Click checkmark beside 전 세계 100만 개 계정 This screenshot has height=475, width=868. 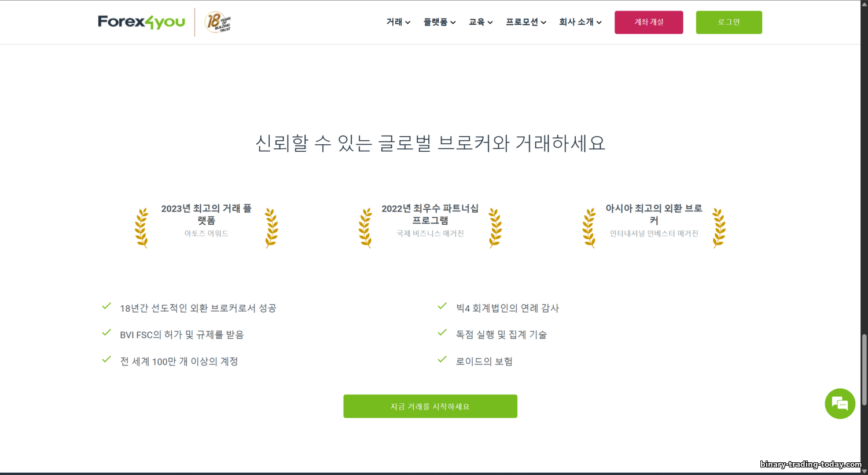(x=106, y=359)
